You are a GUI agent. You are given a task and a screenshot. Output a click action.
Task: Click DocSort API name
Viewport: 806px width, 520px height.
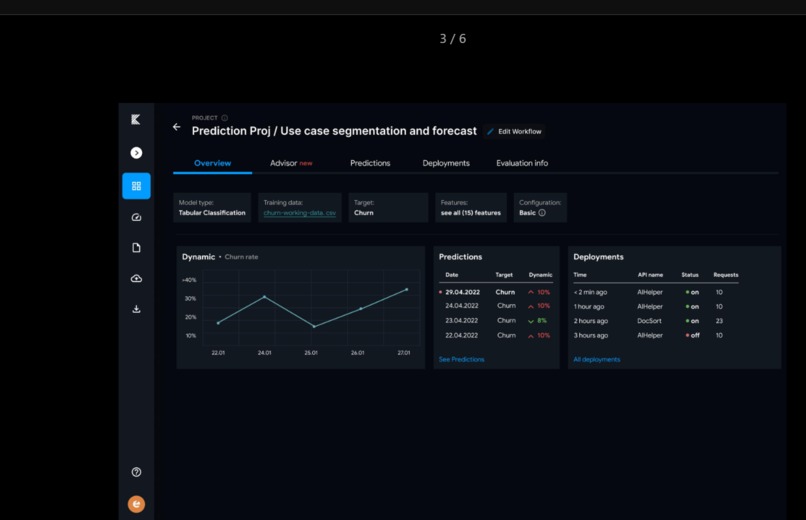pyautogui.click(x=649, y=321)
